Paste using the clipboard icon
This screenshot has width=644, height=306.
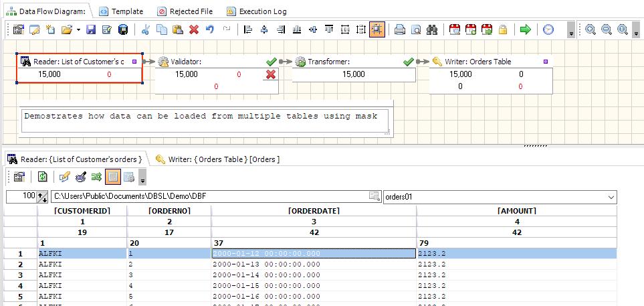(x=178, y=29)
